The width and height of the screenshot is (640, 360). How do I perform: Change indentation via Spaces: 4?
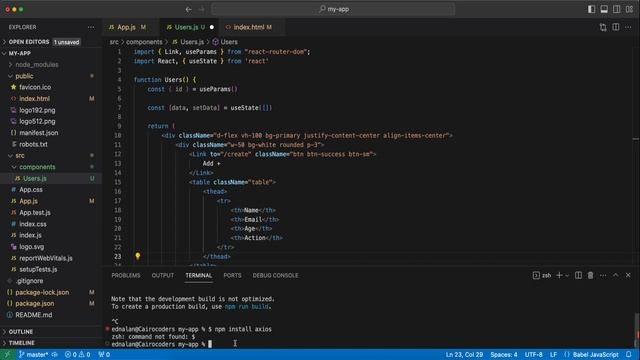tap(504, 355)
